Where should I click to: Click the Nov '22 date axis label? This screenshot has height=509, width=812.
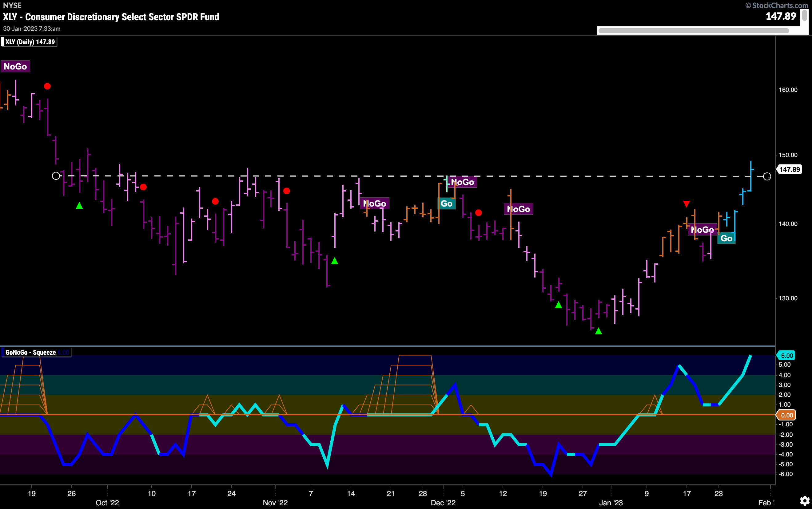(x=275, y=503)
